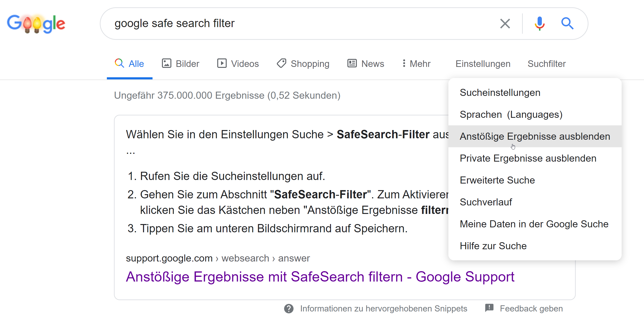644x323 pixels.
Task: Open the Suchfilter dropdown
Action: point(547,64)
